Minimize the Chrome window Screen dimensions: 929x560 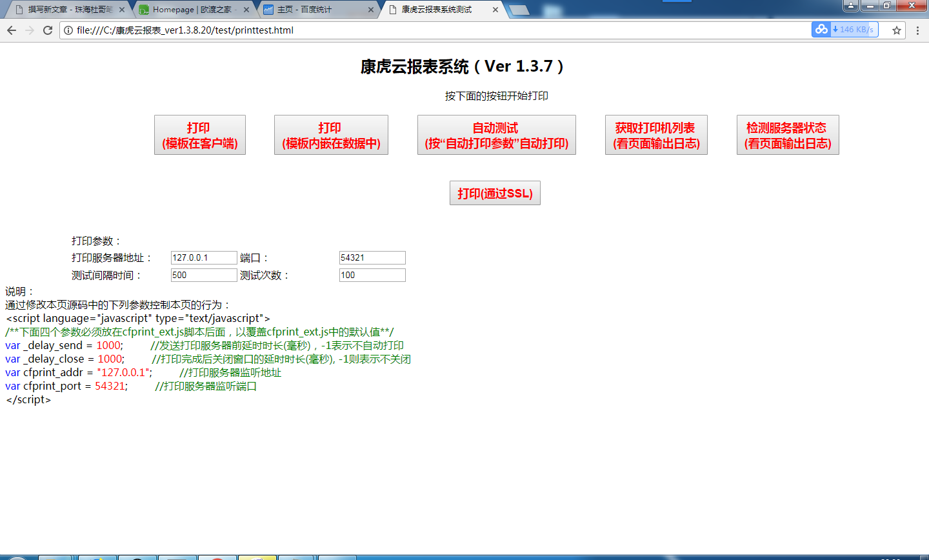point(870,5)
